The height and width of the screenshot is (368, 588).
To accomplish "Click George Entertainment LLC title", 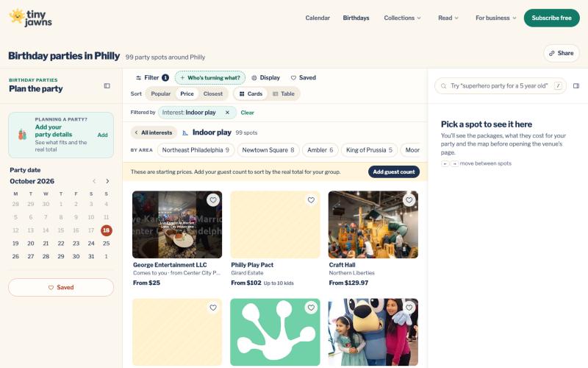I will click(170, 265).
